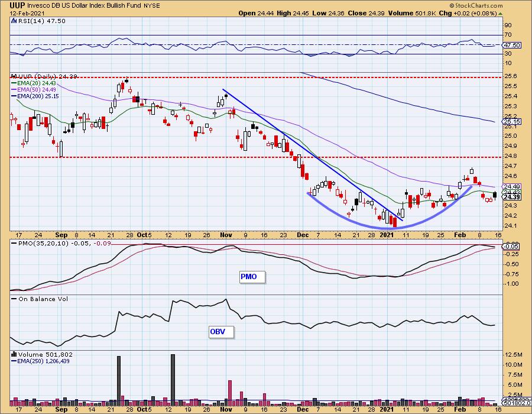Click the UUP (Daily) candlestick legend icon
The image size is (532, 414).
click(14, 76)
